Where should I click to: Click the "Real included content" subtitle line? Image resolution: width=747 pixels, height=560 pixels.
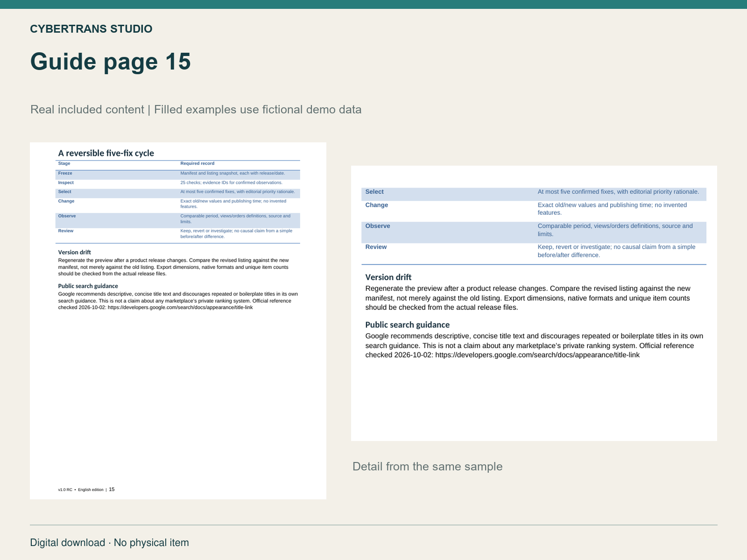coord(196,110)
